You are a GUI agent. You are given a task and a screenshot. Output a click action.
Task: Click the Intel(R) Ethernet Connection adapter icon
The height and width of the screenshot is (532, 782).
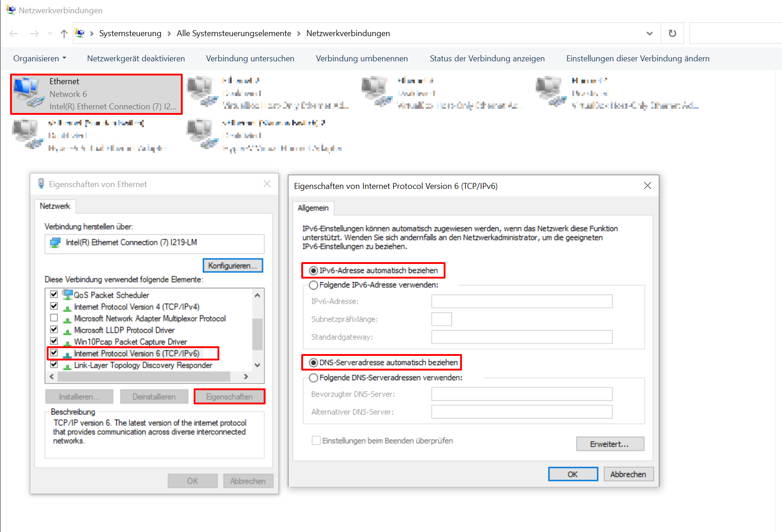(55, 243)
